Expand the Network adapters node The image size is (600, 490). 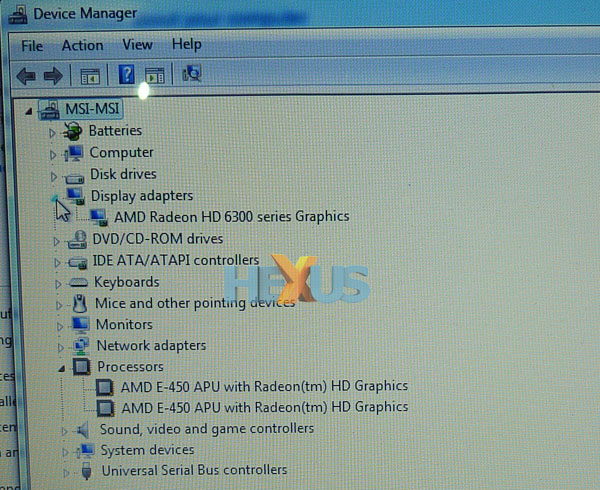coord(61,347)
